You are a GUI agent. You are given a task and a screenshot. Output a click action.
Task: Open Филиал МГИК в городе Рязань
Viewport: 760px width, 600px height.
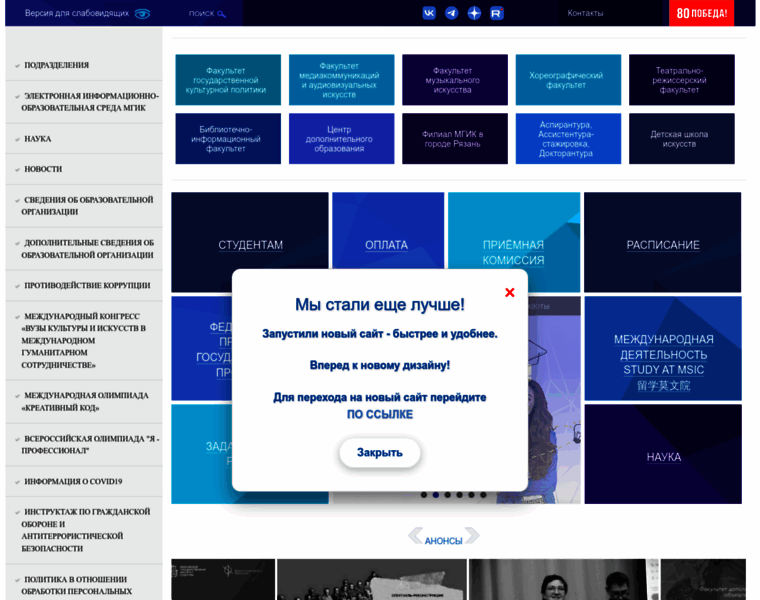coord(455,139)
